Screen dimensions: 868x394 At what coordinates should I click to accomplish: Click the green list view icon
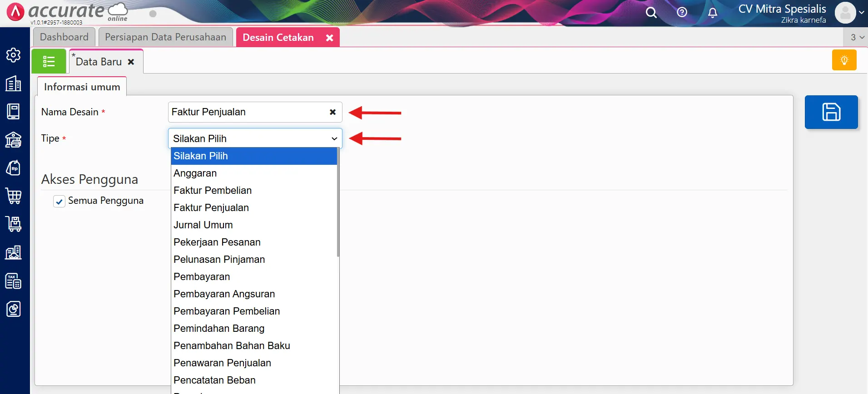(x=49, y=61)
